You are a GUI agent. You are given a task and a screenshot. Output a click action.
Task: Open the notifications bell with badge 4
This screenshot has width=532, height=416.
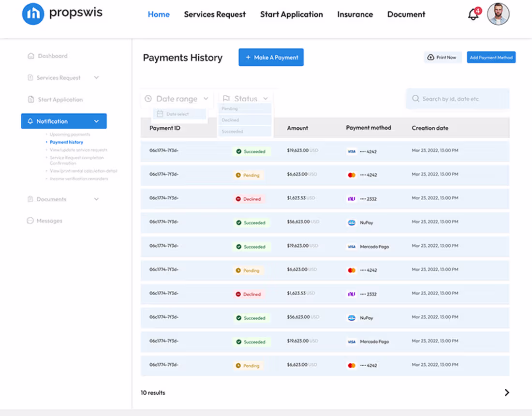coord(474,14)
